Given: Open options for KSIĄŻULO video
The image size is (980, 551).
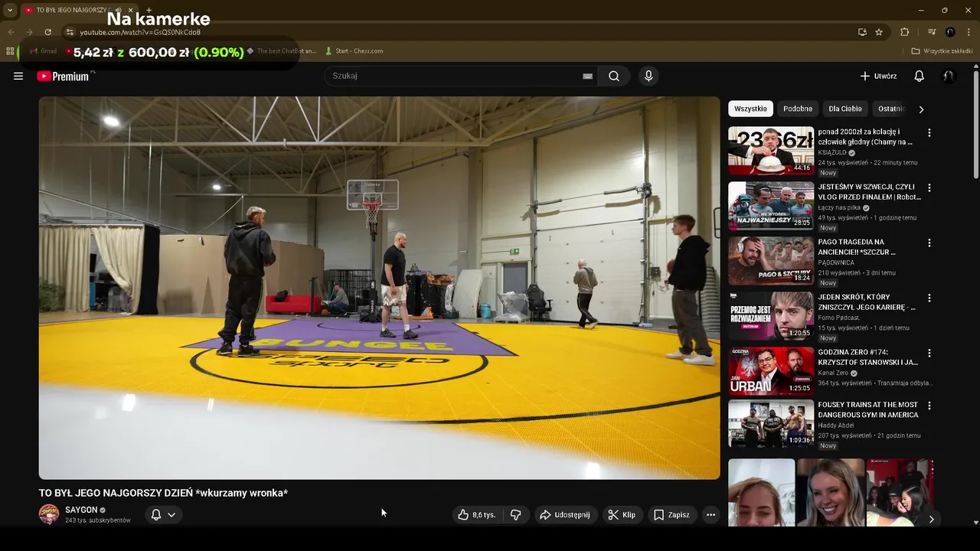Looking at the screenshot, I should pyautogui.click(x=929, y=132).
